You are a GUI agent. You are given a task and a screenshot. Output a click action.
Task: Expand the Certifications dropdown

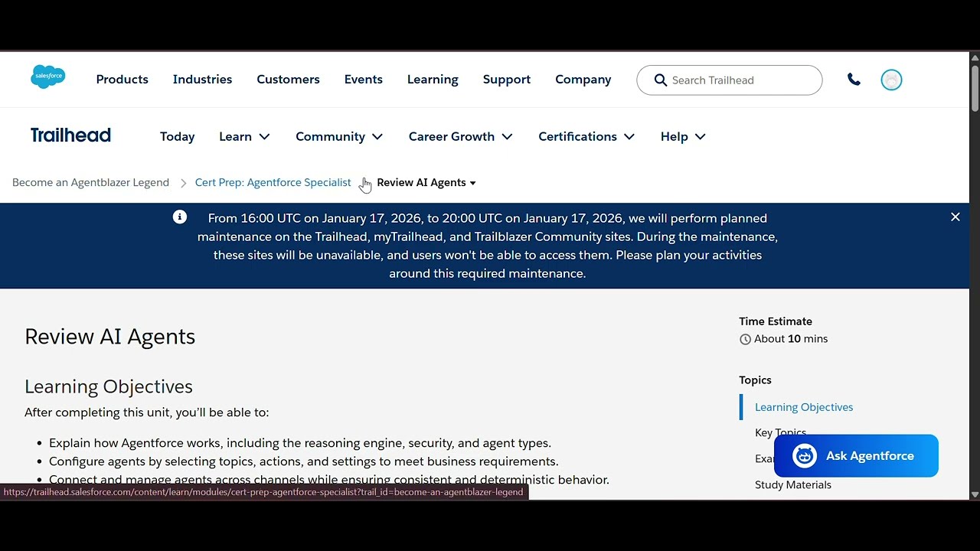click(586, 136)
